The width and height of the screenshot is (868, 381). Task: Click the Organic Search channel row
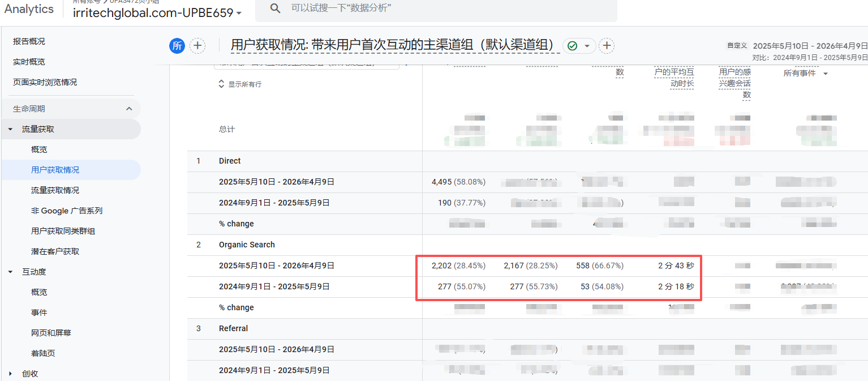pos(247,245)
